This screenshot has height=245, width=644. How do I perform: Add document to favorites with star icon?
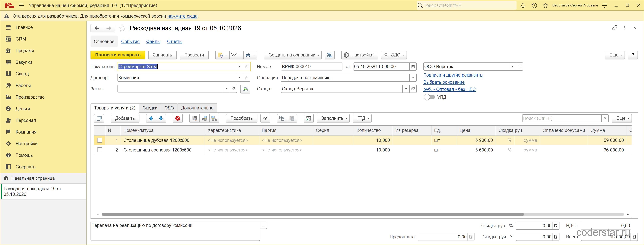[x=122, y=28]
